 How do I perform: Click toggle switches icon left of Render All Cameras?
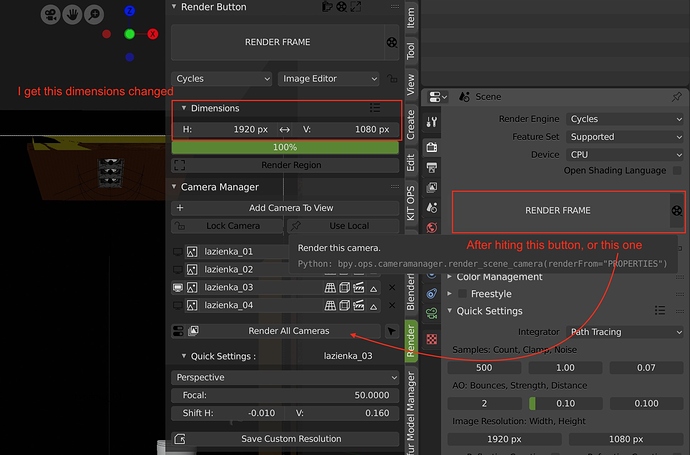point(178,331)
